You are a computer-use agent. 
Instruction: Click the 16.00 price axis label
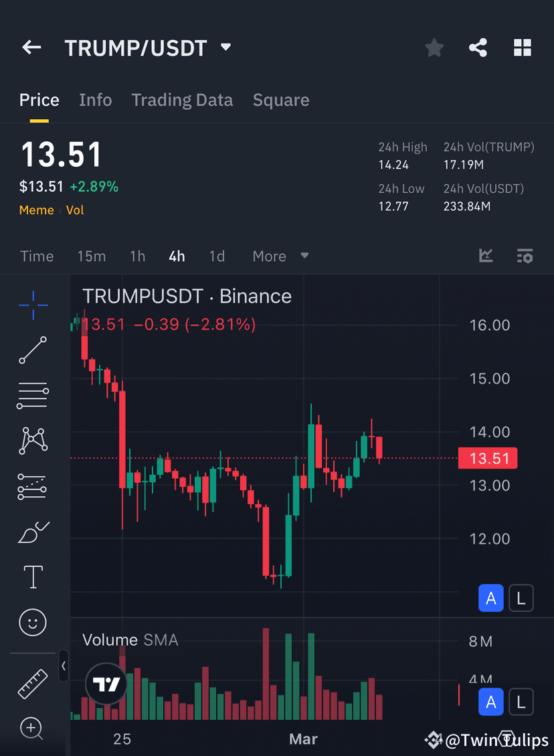pyautogui.click(x=490, y=325)
